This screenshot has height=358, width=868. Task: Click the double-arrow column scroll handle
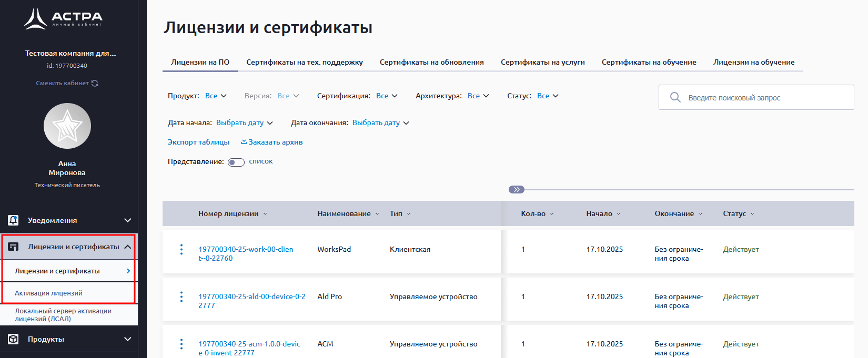517,189
